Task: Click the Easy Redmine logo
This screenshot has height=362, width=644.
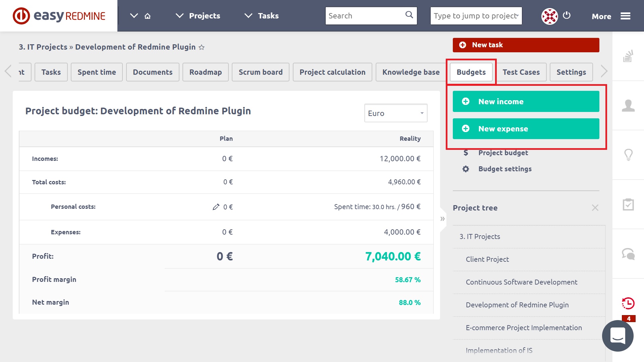Action: click(59, 16)
